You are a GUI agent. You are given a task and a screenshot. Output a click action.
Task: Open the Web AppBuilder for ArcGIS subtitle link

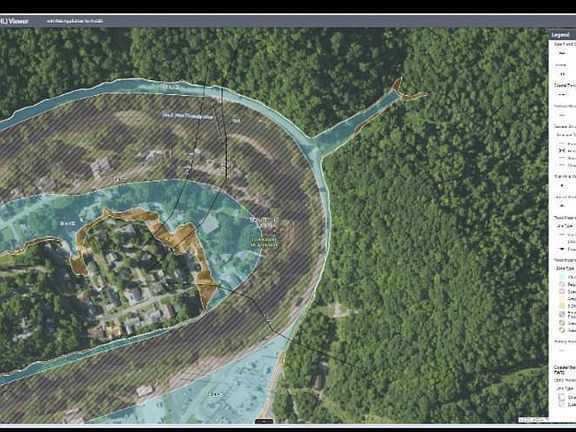click(x=75, y=21)
